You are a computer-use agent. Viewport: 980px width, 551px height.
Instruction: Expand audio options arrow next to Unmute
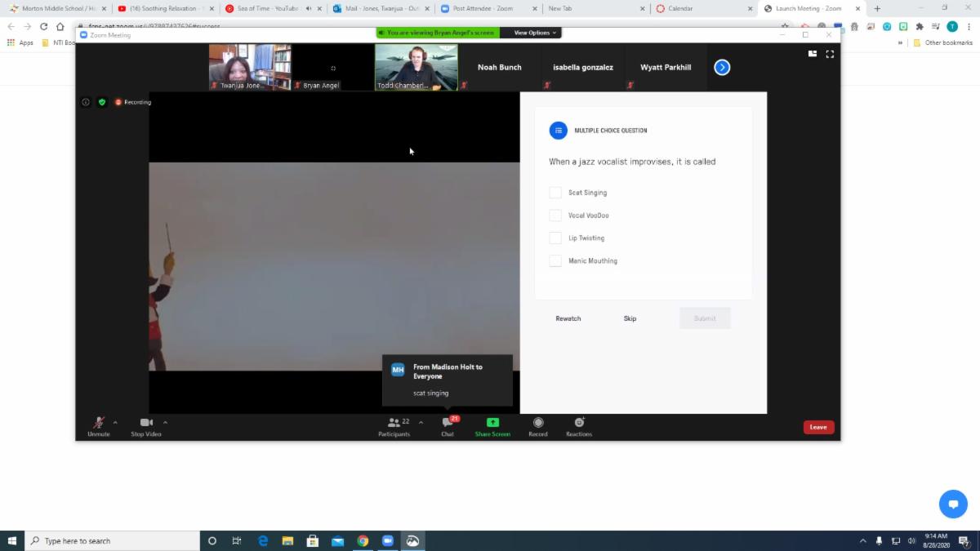[115, 423]
